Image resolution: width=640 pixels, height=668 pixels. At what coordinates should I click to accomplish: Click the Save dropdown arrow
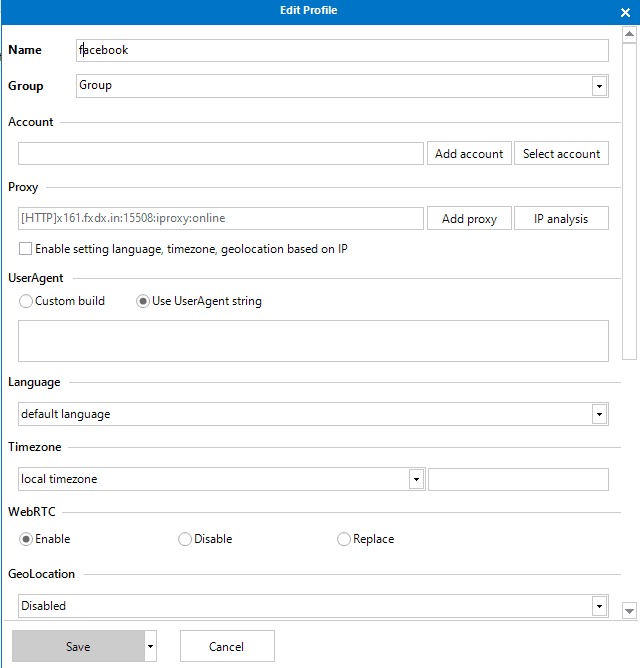click(150, 647)
